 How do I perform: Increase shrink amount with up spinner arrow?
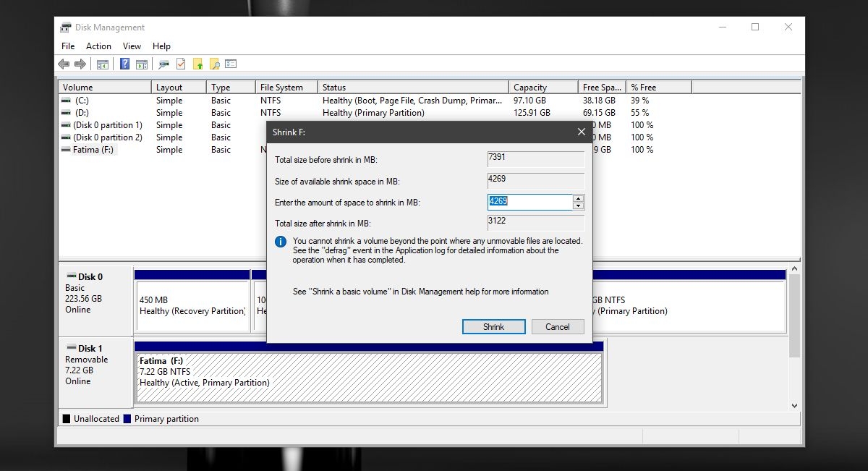pyautogui.click(x=578, y=198)
